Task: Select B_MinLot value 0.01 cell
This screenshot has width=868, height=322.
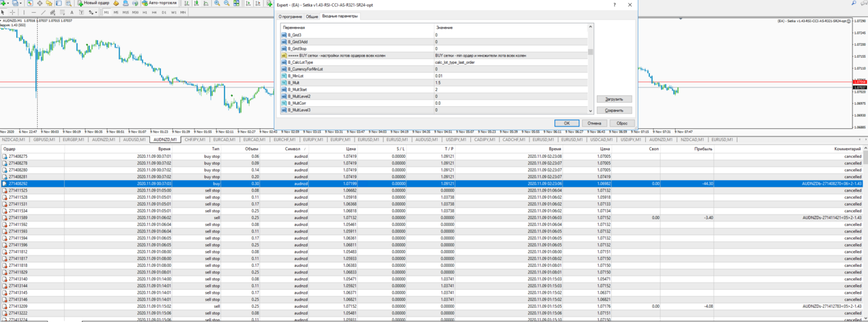Action: pyautogui.click(x=511, y=76)
